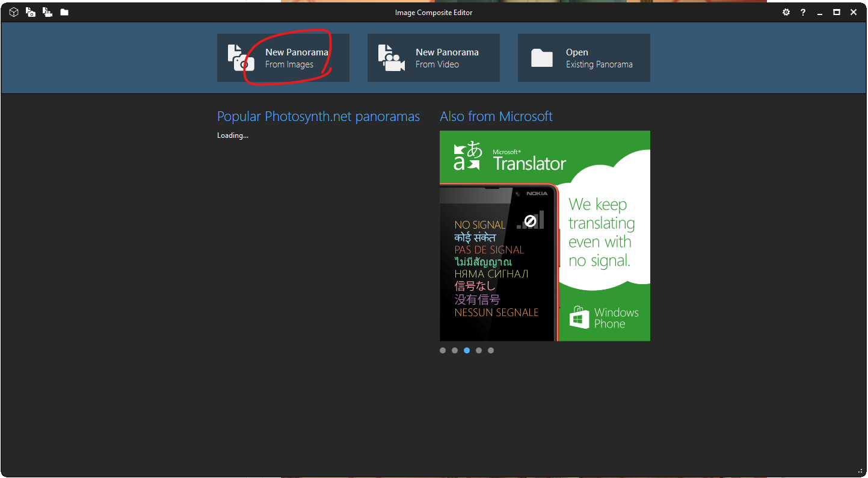Start New Panorama From Images
Image resolution: width=868 pixels, height=478 pixels.
coord(283,58)
